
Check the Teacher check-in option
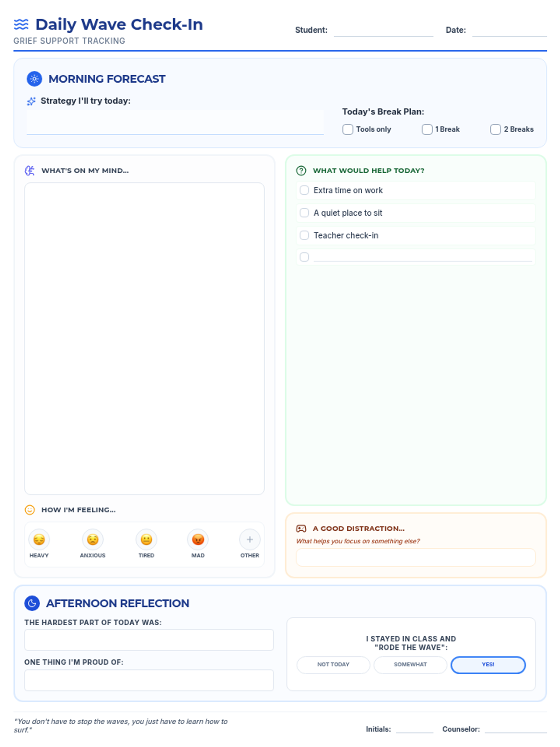(304, 235)
